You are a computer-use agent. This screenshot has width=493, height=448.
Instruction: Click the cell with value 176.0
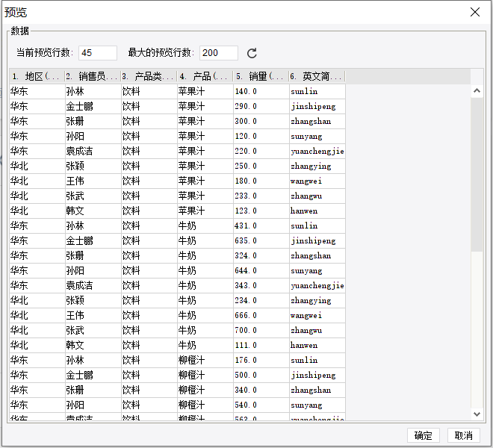[261, 361]
